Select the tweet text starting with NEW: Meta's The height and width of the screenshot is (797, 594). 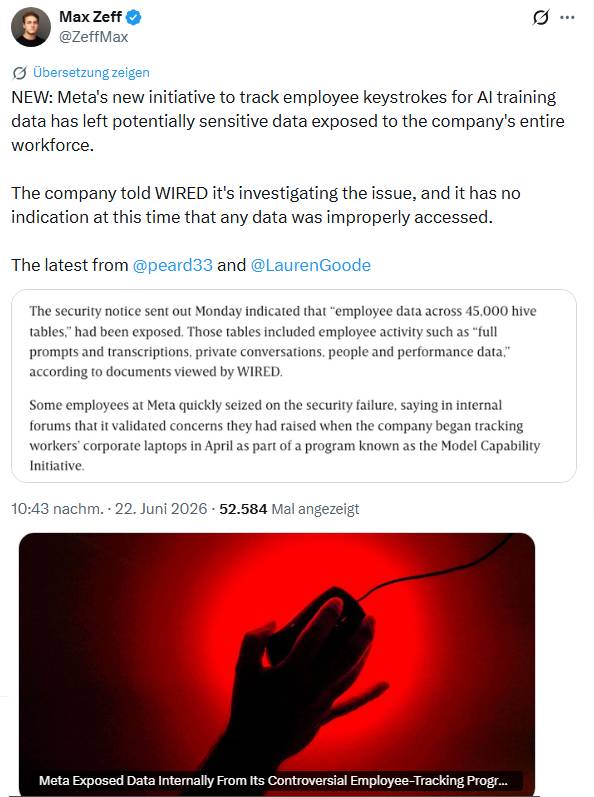tap(288, 121)
